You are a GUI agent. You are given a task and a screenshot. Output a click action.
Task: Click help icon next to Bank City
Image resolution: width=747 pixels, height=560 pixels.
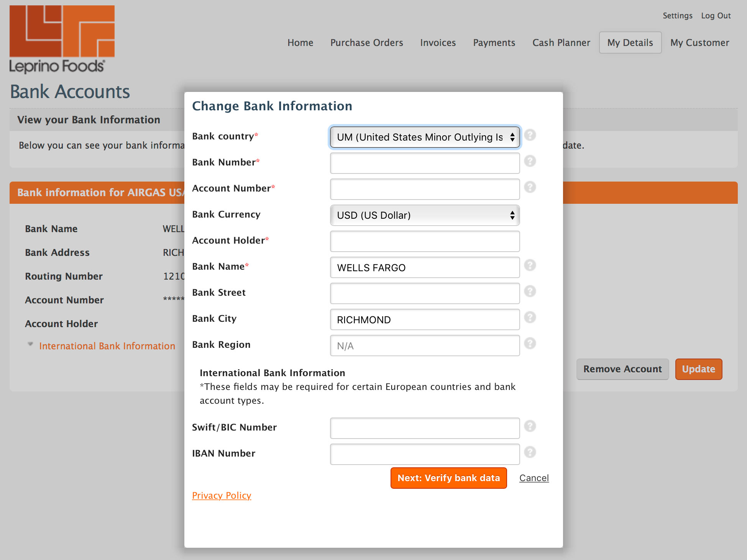pos(530,318)
